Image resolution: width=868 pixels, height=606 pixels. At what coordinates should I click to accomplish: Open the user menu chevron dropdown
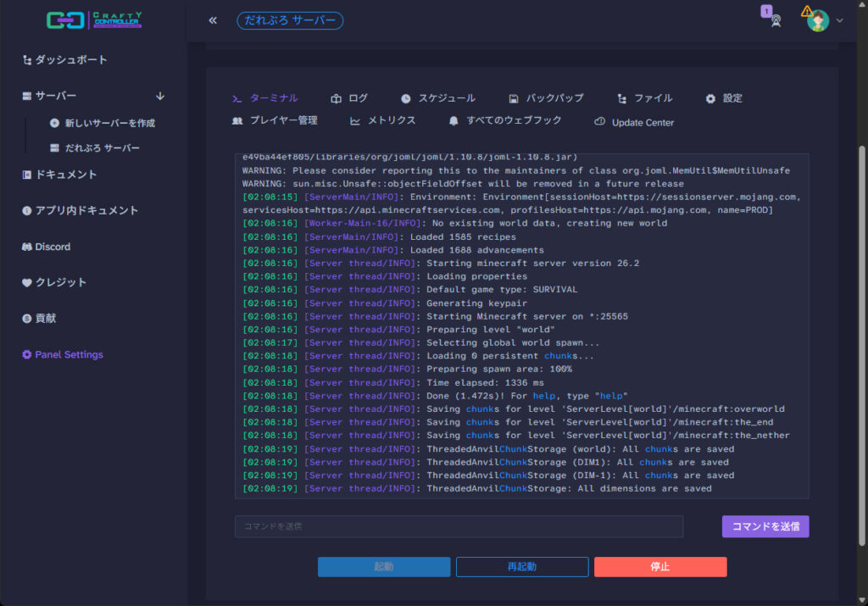click(840, 20)
